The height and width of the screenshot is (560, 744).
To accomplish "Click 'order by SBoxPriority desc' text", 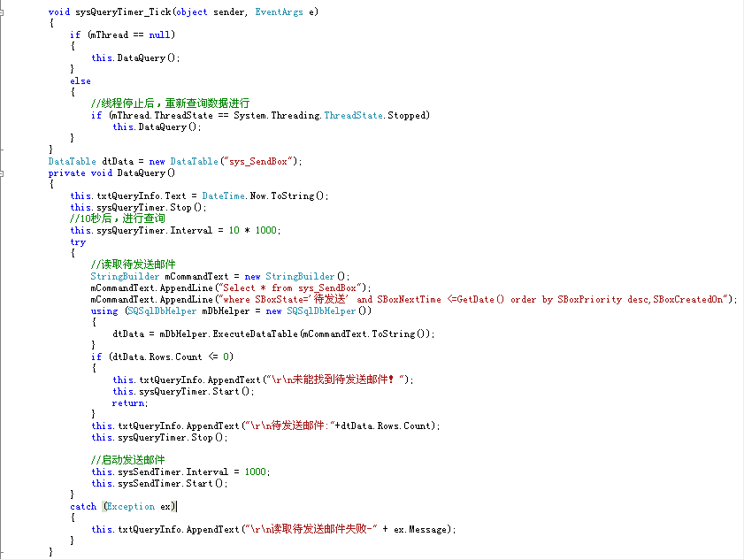I will [579, 299].
